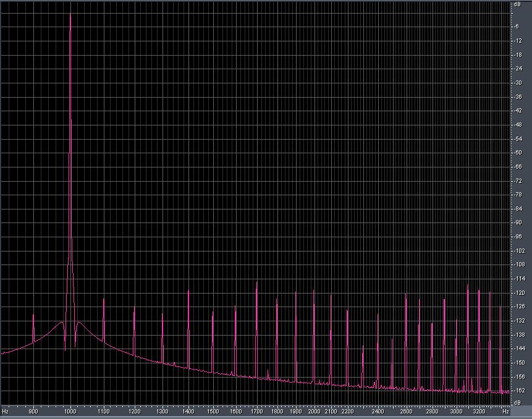The image size is (532, 419).
Task: Click the 1700 frequency axis label
Action: click(x=257, y=412)
